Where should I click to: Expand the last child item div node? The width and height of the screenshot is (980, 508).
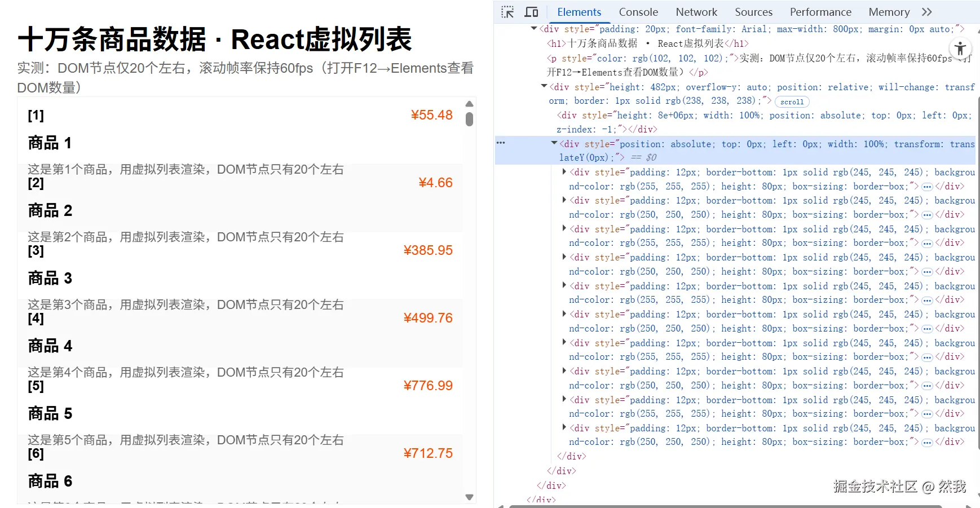pyautogui.click(x=564, y=427)
